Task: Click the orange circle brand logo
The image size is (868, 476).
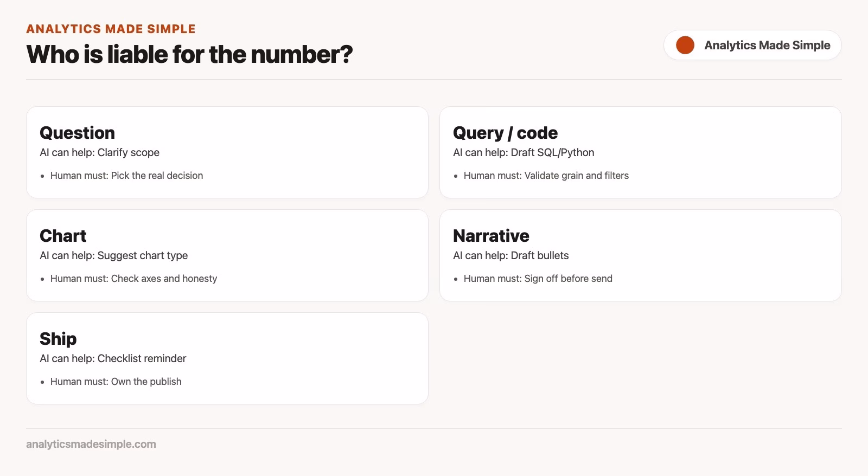Action: (685, 45)
